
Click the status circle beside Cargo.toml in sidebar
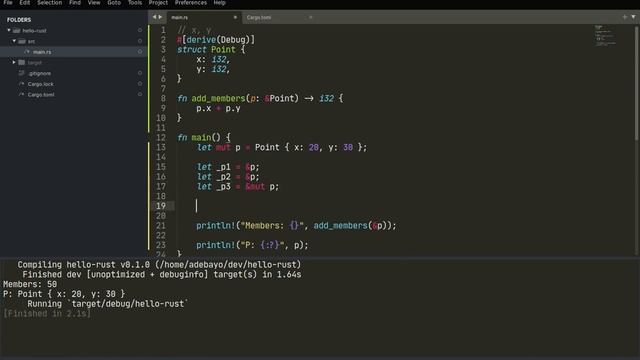(x=140, y=94)
